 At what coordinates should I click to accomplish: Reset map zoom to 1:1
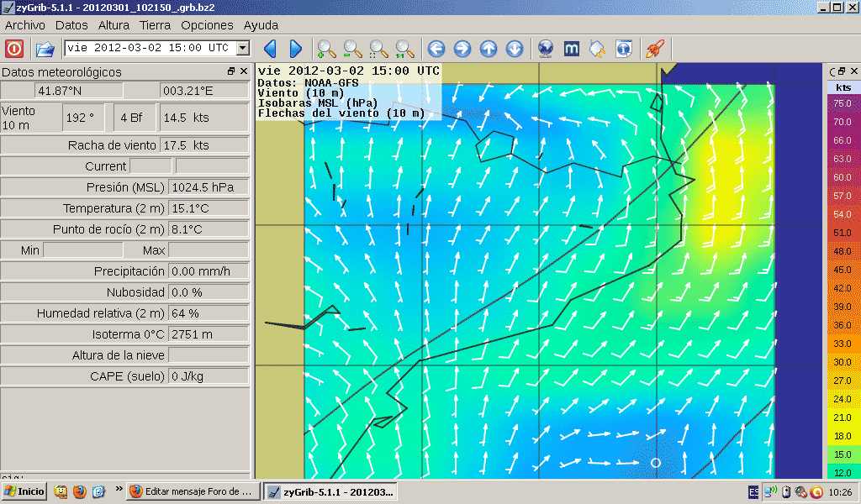tap(404, 49)
